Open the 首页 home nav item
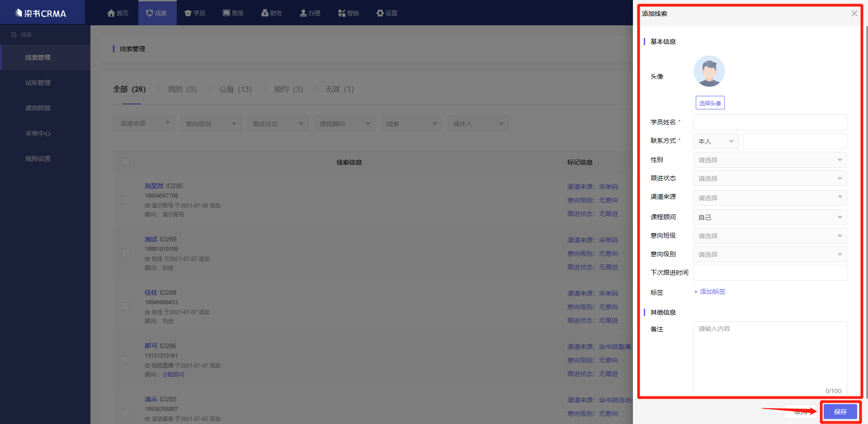 click(118, 13)
